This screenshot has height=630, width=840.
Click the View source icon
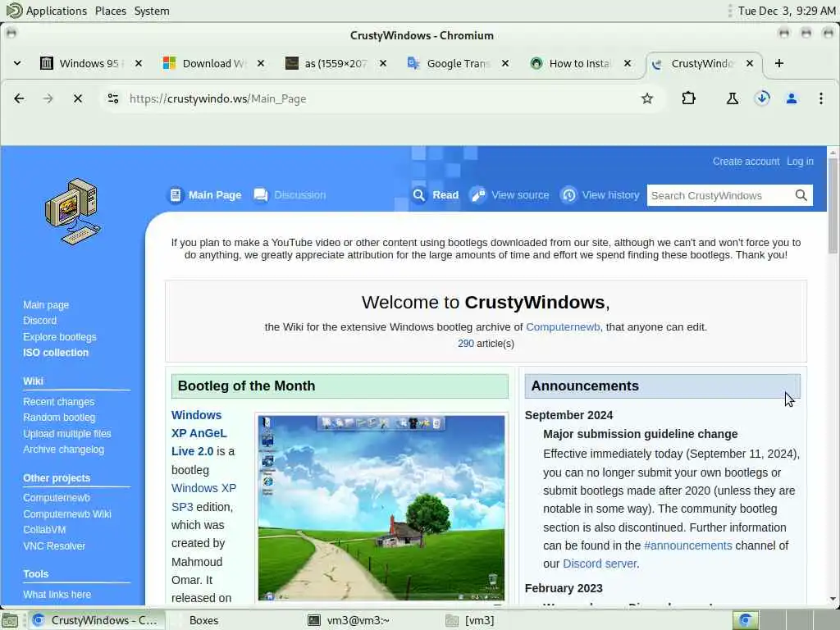pos(478,195)
